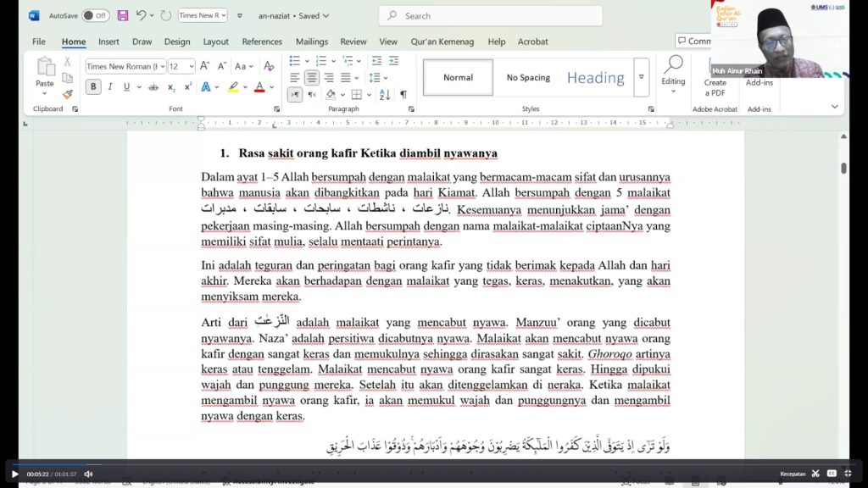Image resolution: width=868 pixels, height=488 pixels.
Task: Increase the paragraph indent
Action: [x=393, y=61]
